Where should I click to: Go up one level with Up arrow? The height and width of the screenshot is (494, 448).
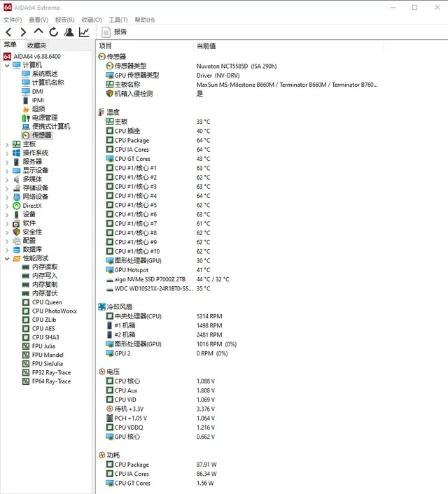point(38,32)
